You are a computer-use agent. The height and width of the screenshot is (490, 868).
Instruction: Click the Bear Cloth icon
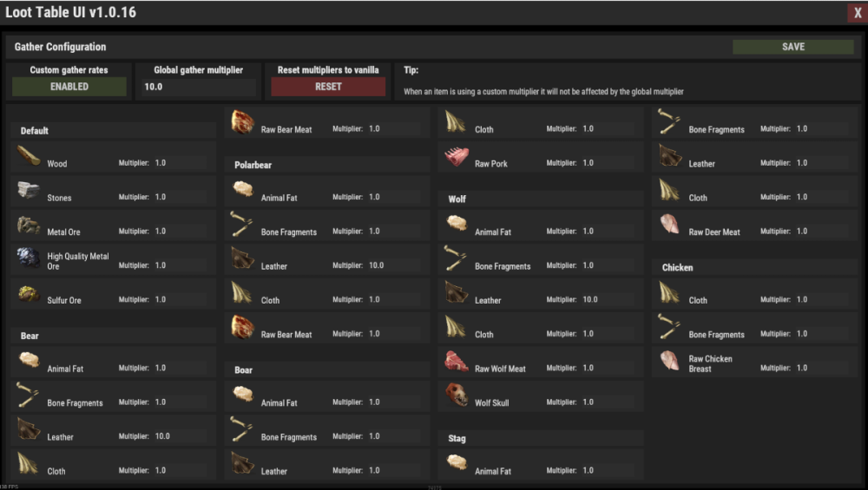[x=29, y=464]
